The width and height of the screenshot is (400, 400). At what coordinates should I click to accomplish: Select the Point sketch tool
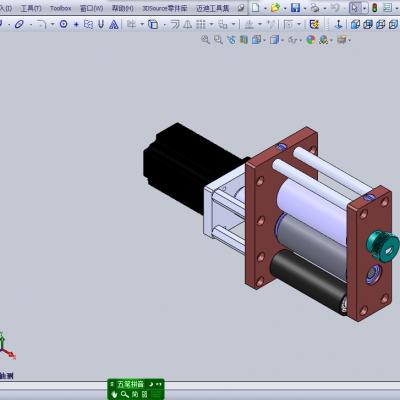pos(76,24)
